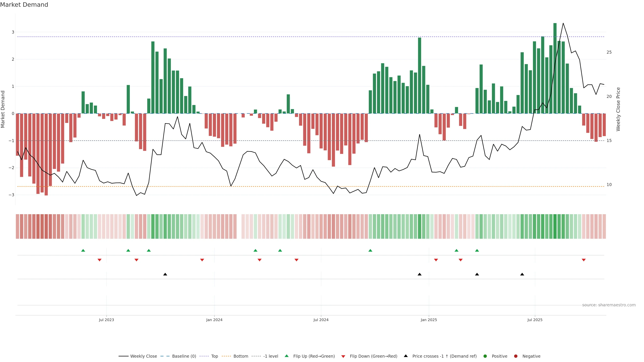Click the red Negative legend dot
Viewport: 644px width, 362px height.
pyautogui.click(x=516, y=356)
